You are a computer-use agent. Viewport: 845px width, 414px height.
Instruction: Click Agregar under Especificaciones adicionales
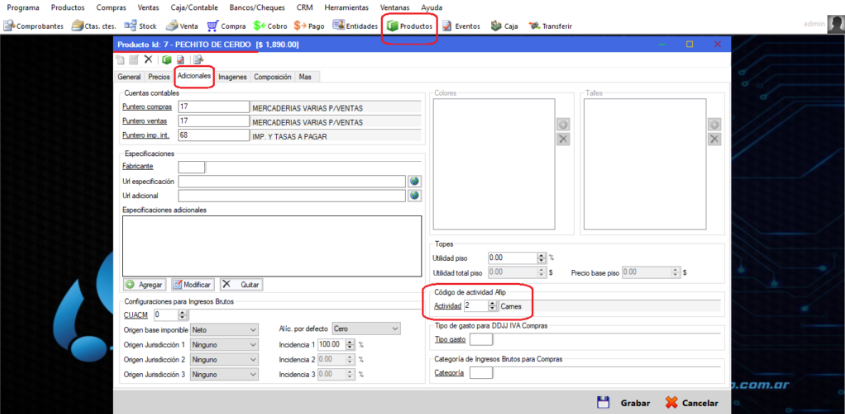point(144,285)
